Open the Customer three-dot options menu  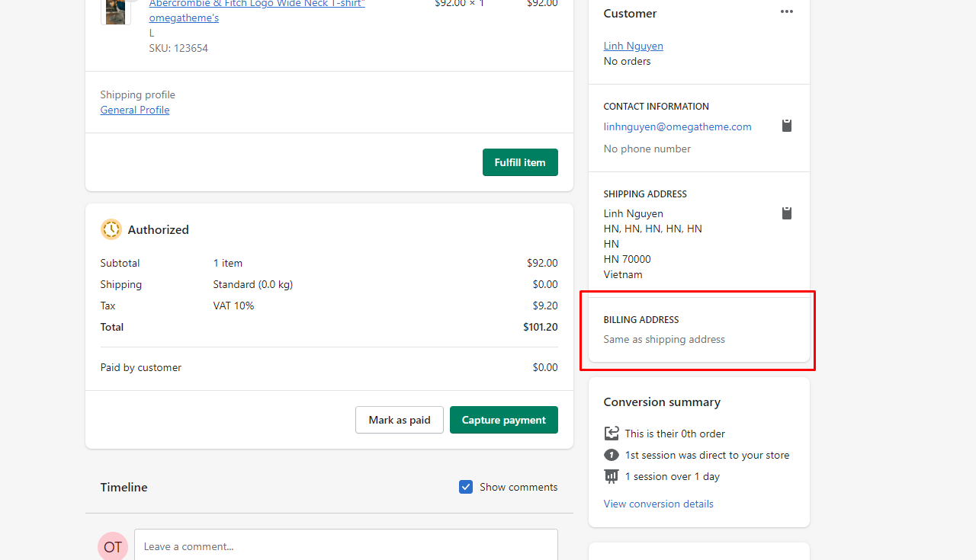click(x=786, y=12)
